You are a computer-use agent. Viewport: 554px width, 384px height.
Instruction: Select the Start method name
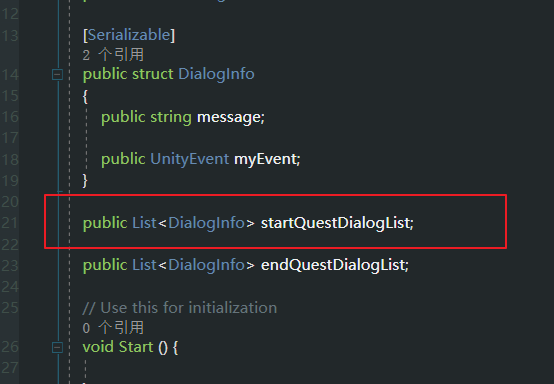(x=136, y=347)
